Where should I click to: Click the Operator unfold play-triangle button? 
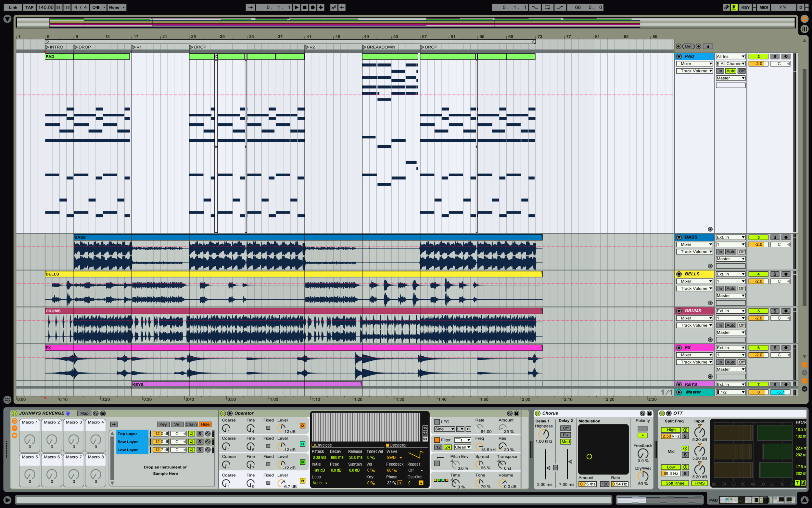[230, 413]
